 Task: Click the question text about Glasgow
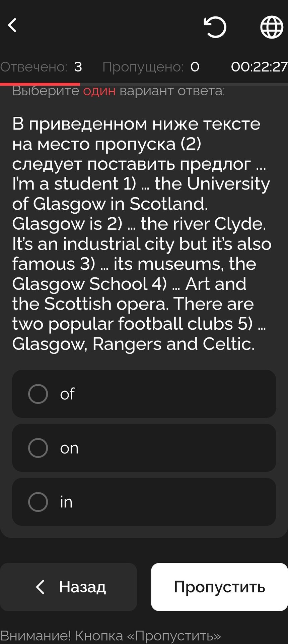point(142,234)
